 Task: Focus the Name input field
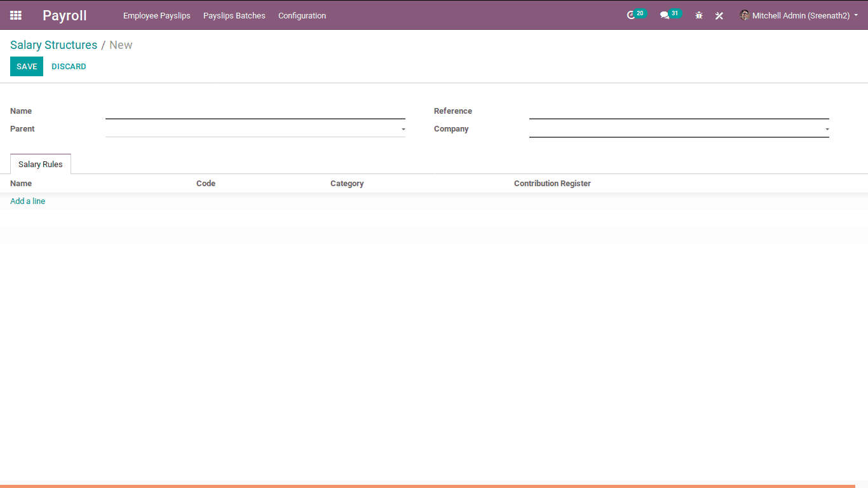coord(255,111)
